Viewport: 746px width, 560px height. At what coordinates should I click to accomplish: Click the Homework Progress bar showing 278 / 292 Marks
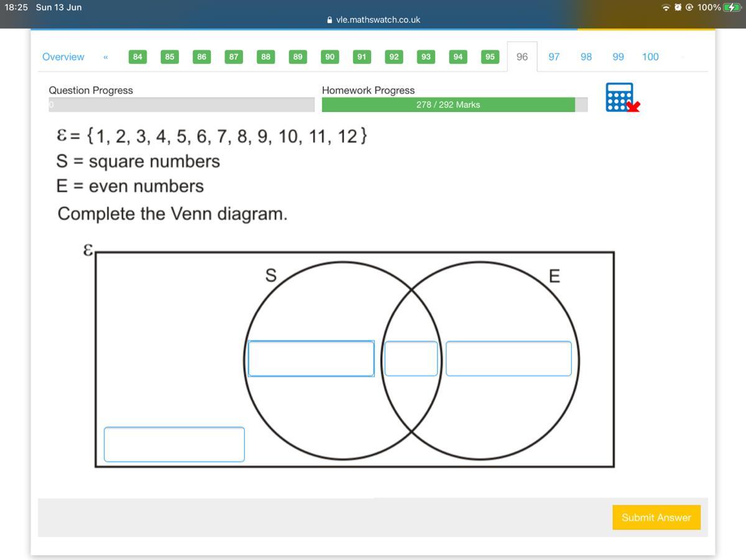454,104
